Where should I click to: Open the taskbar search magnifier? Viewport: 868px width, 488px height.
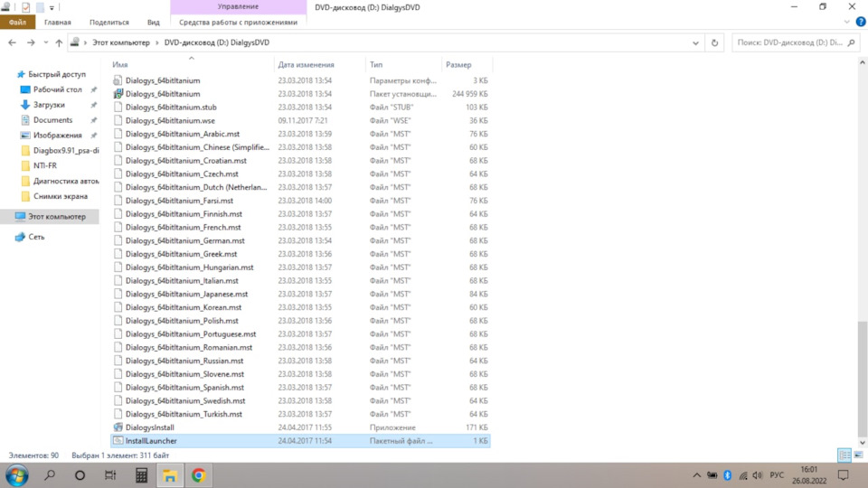click(50, 475)
